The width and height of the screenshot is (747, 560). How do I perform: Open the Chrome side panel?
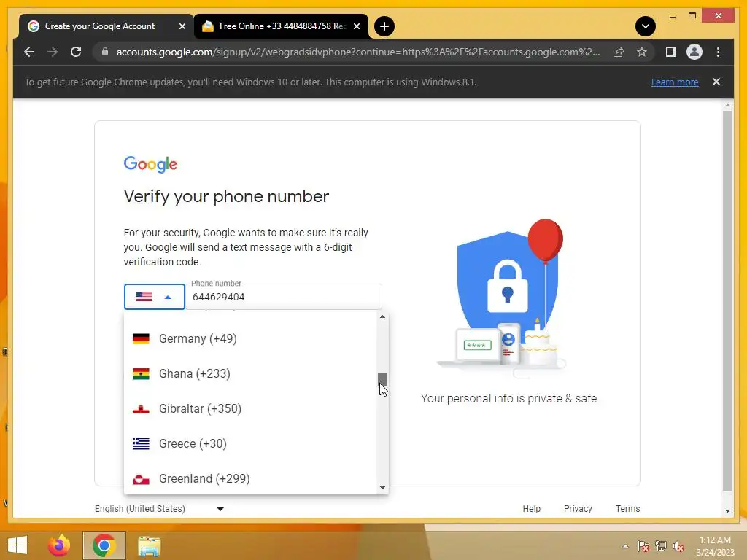coord(671,52)
